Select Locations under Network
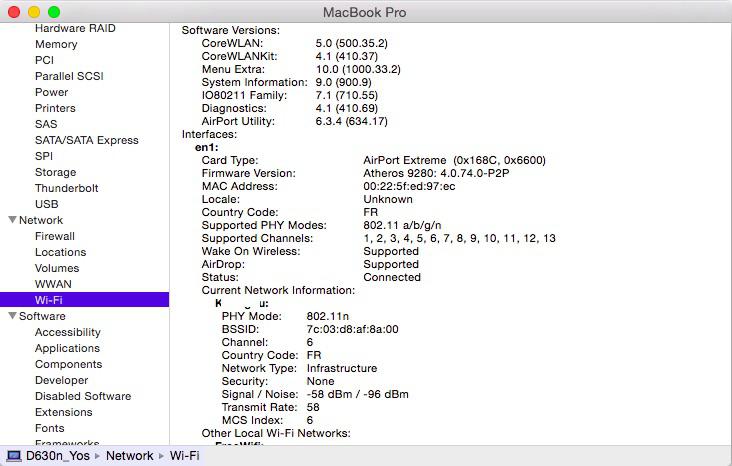Screen dimensions: 732x466 click(61, 252)
